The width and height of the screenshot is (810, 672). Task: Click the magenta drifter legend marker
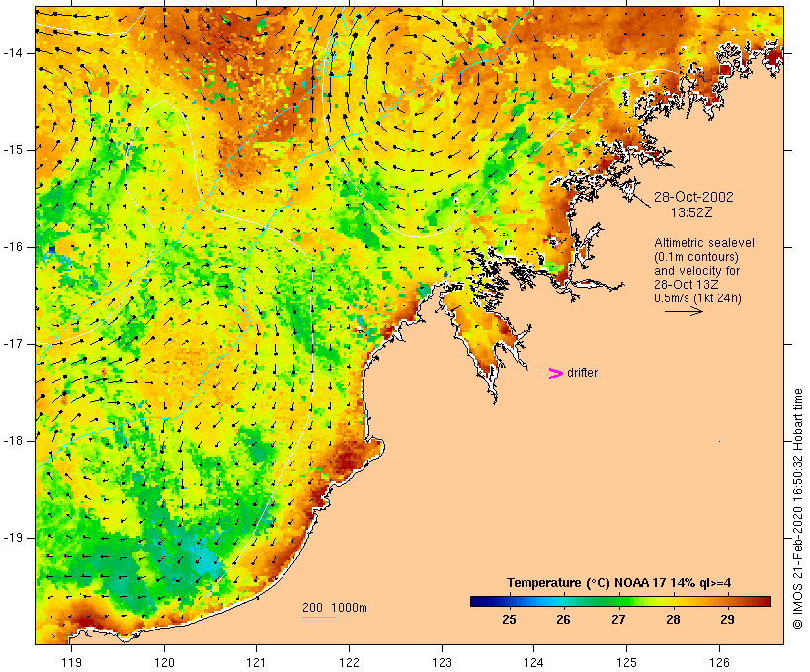pyautogui.click(x=555, y=374)
